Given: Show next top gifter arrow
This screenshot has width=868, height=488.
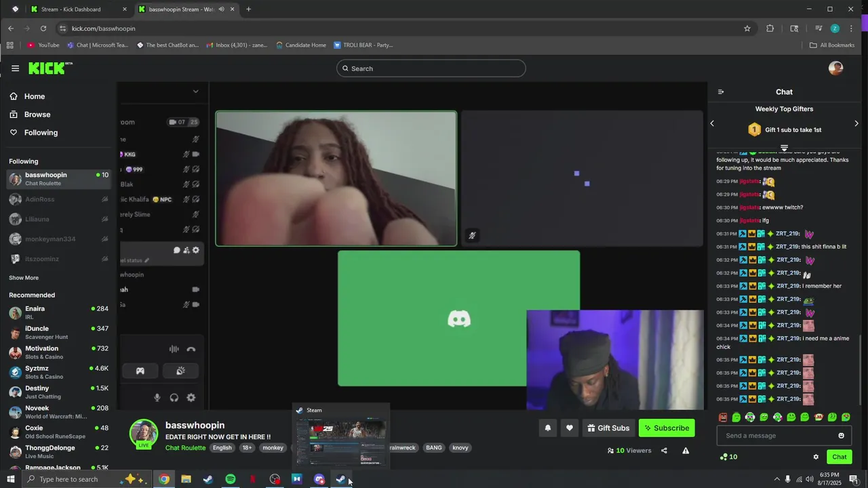Looking at the screenshot, I should (x=856, y=123).
